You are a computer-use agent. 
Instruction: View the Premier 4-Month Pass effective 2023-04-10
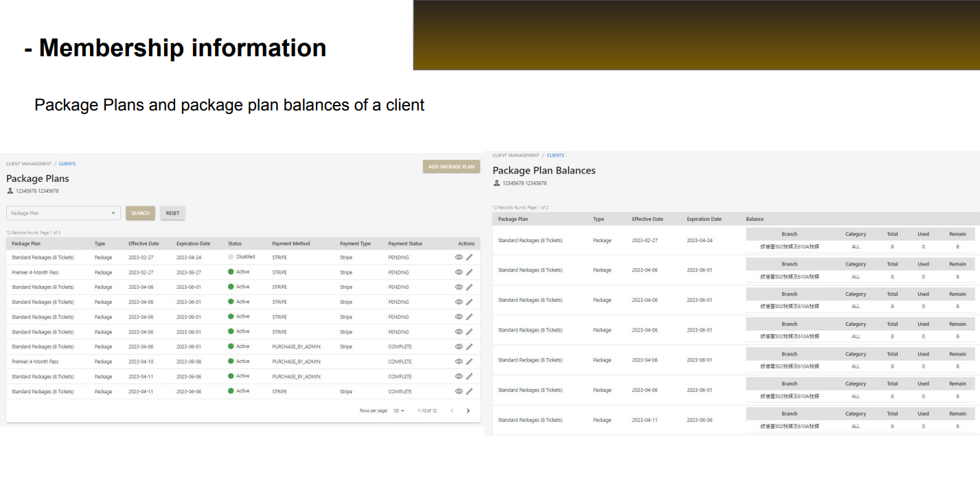459,362
